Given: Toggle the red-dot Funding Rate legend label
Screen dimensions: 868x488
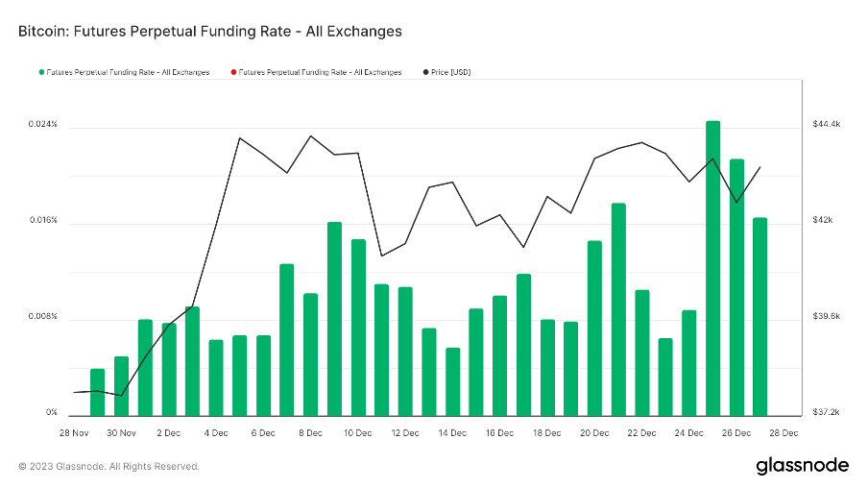Looking at the screenshot, I should point(320,72).
